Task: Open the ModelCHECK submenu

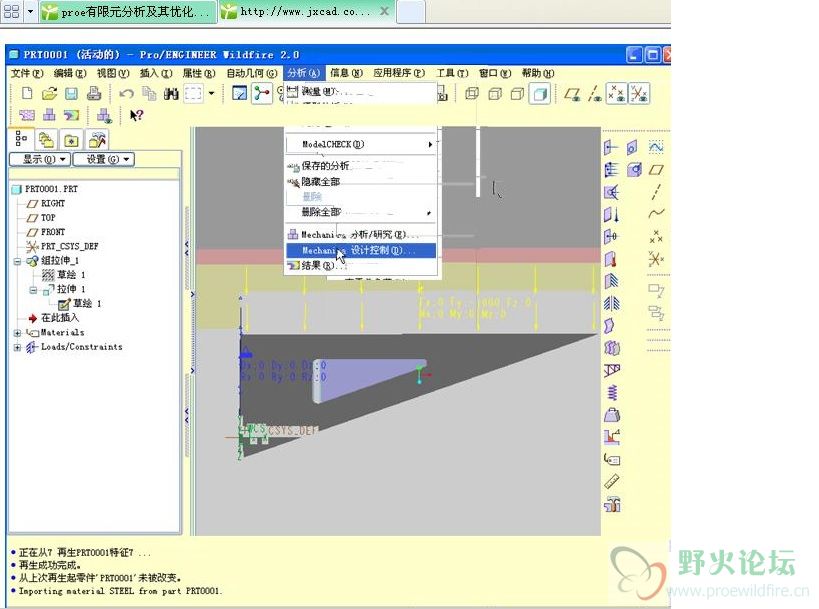Action: [361, 144]
